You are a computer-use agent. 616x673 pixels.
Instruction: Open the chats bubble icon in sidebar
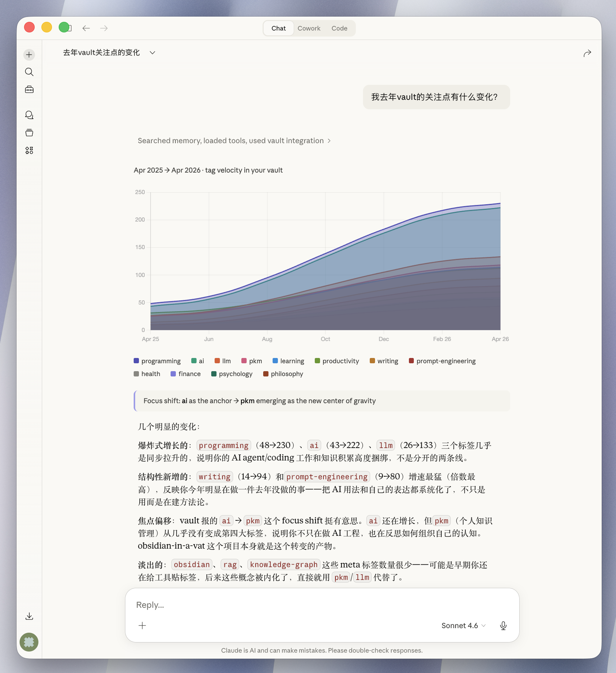pyautogui.click(x=29, y=115)
